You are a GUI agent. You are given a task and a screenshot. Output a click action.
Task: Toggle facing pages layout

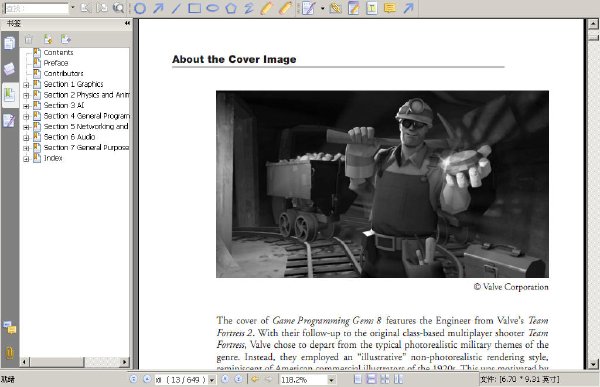tap(385, 379)
